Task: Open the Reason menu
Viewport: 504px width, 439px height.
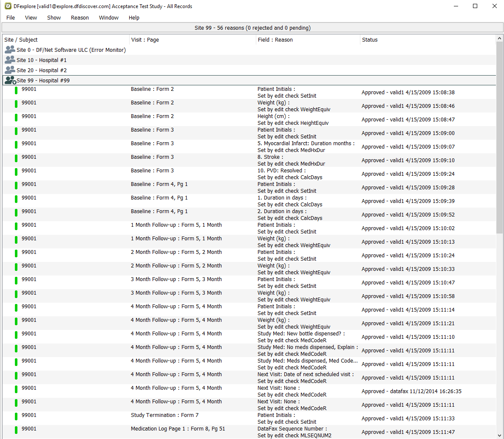Action: [x=80, y=17]
